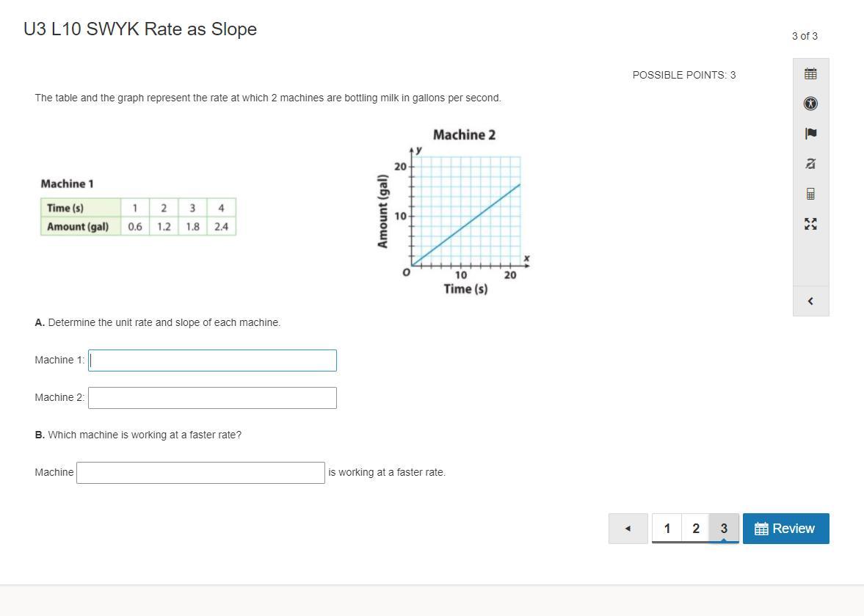Click the Machine 2 answer field
Screen dimensions: 864x616
(x=212, y=398)
